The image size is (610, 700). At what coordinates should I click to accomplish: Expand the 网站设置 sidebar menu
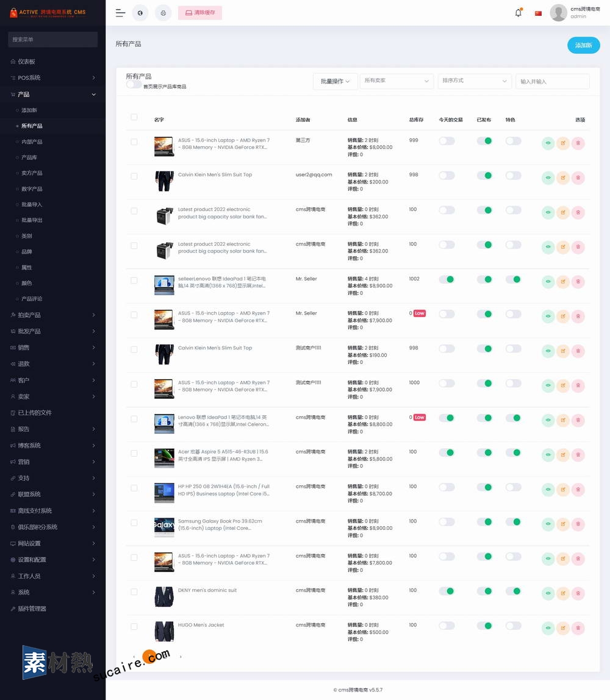pyautogui.click(x=52, y=543)
